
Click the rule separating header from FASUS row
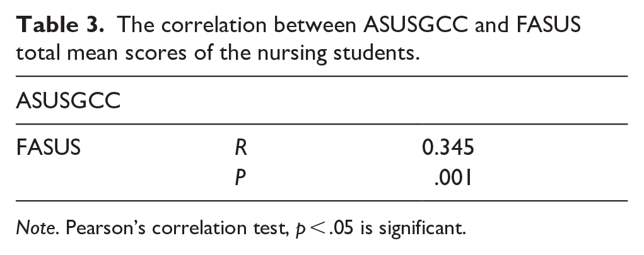322,124
